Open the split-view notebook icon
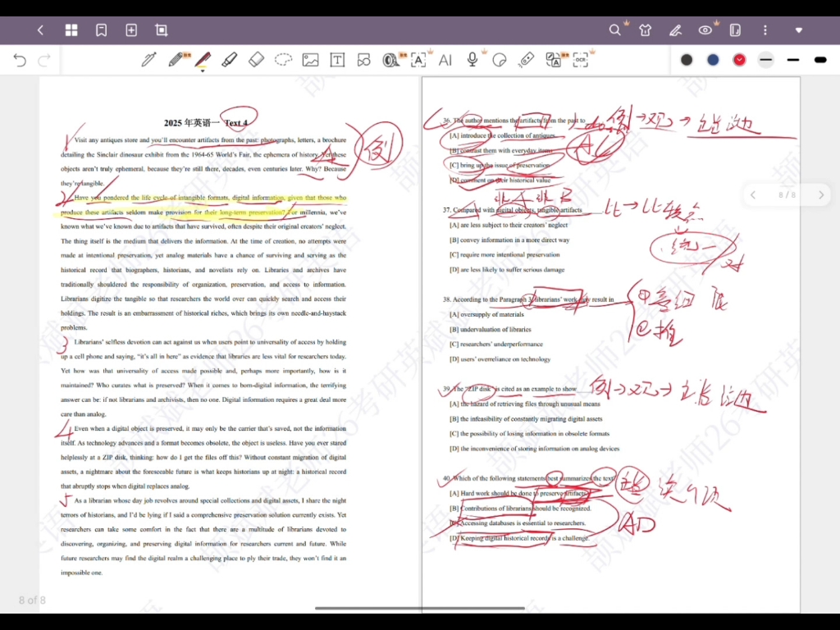This screenshot has height=630, width=840. click(x=736, y=30)
